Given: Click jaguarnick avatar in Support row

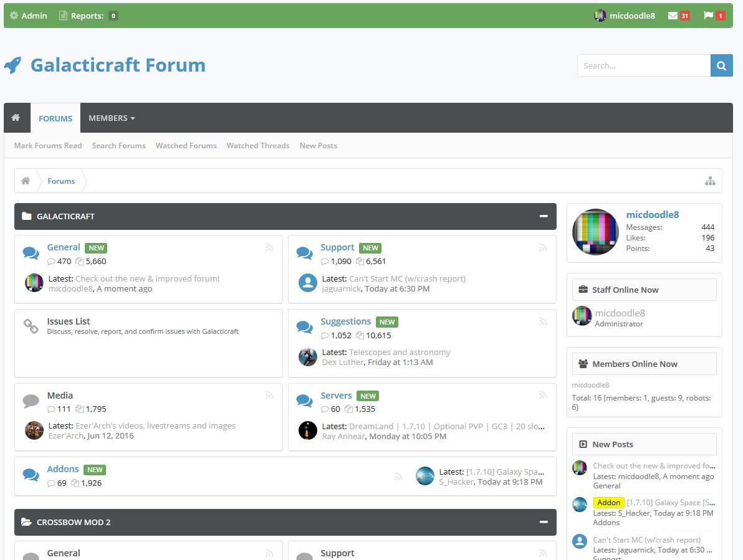Looking at the screenshot, I should point(307,283).
